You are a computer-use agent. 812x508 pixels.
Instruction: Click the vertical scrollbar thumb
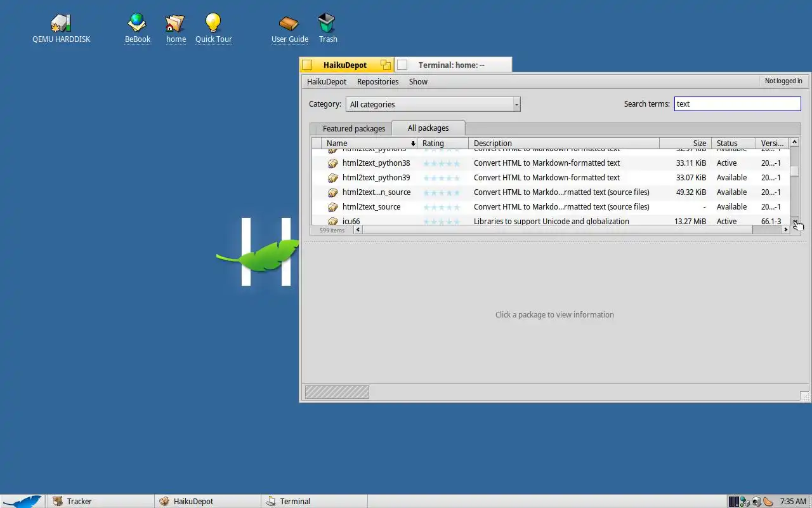(x=794, y=171)
